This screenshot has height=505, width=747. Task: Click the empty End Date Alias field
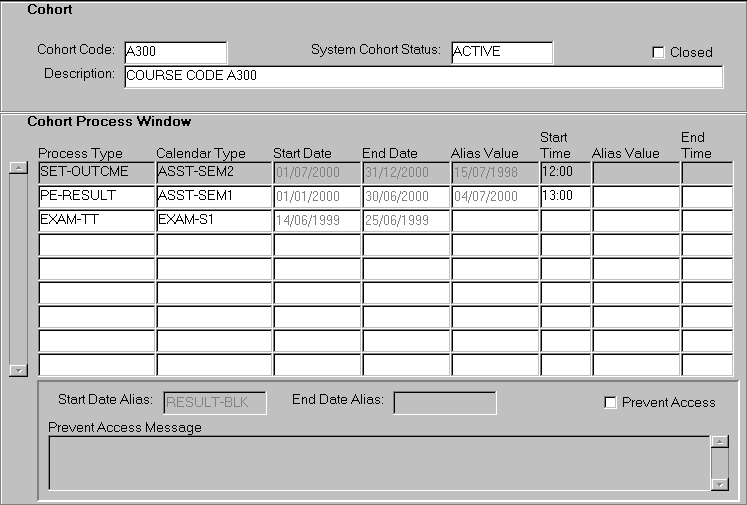445,403
